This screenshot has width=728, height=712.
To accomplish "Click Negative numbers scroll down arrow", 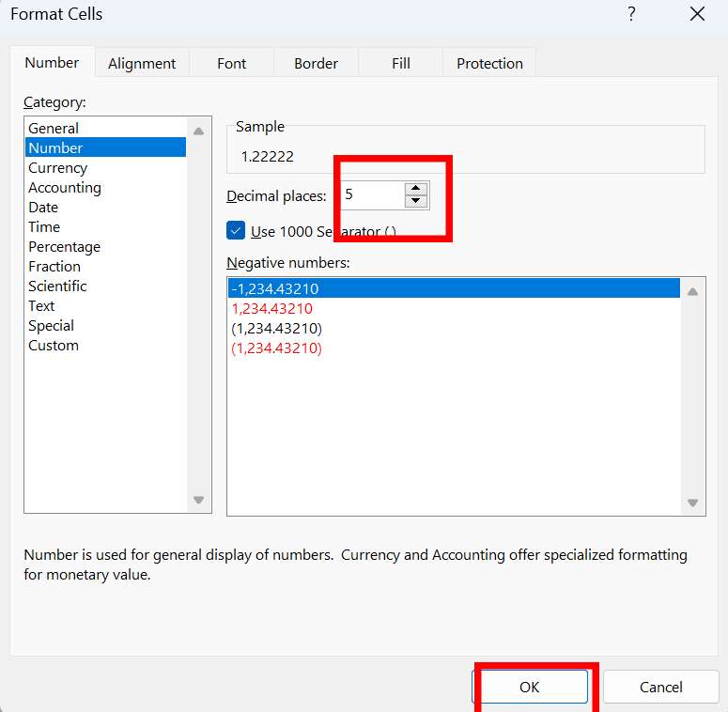I will click(692, 503).
